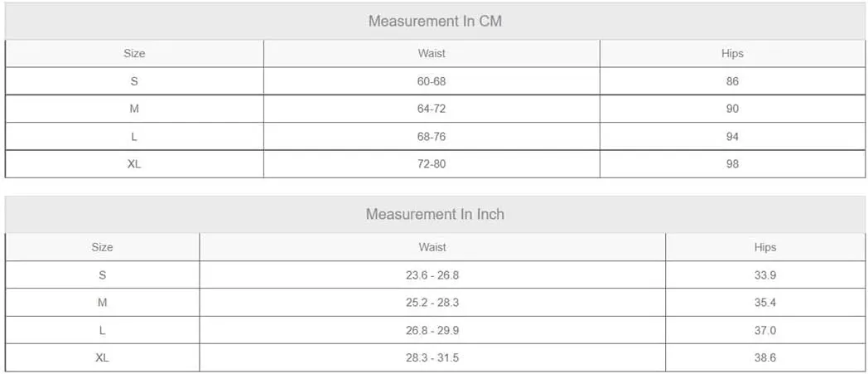Click waist value 72-80
The image size is (868, 374).
point(432,164)
